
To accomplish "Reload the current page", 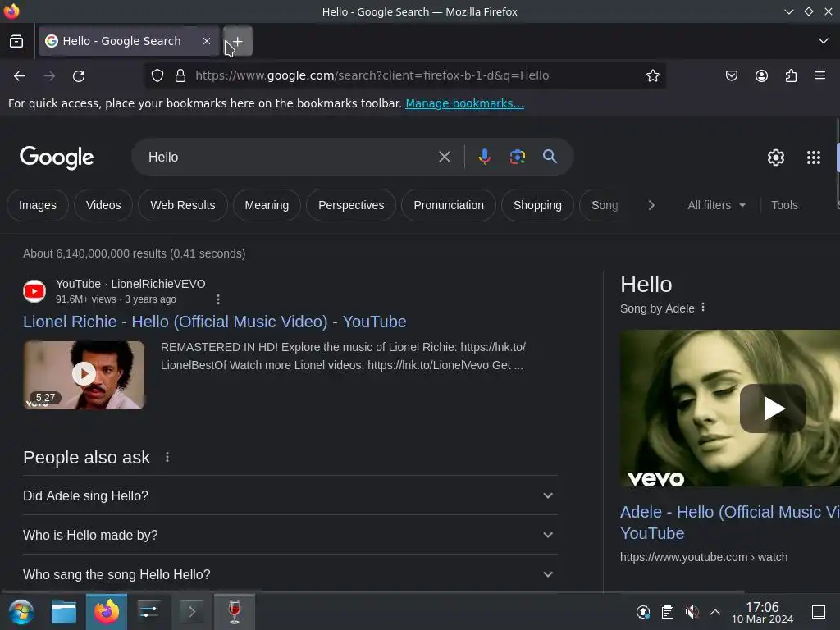I will 79,76.
